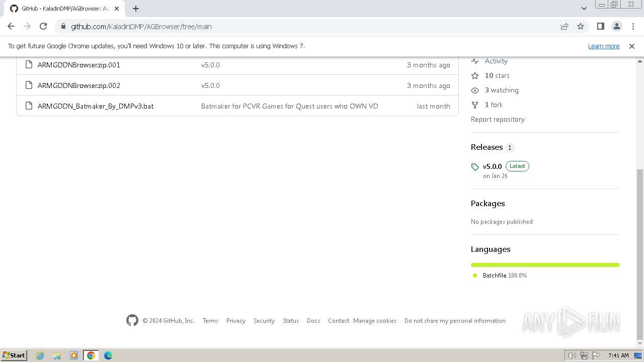The height and width of the screenshot is (362, 644).
Task: View the 10 stars list
Action: coord(497,75)
